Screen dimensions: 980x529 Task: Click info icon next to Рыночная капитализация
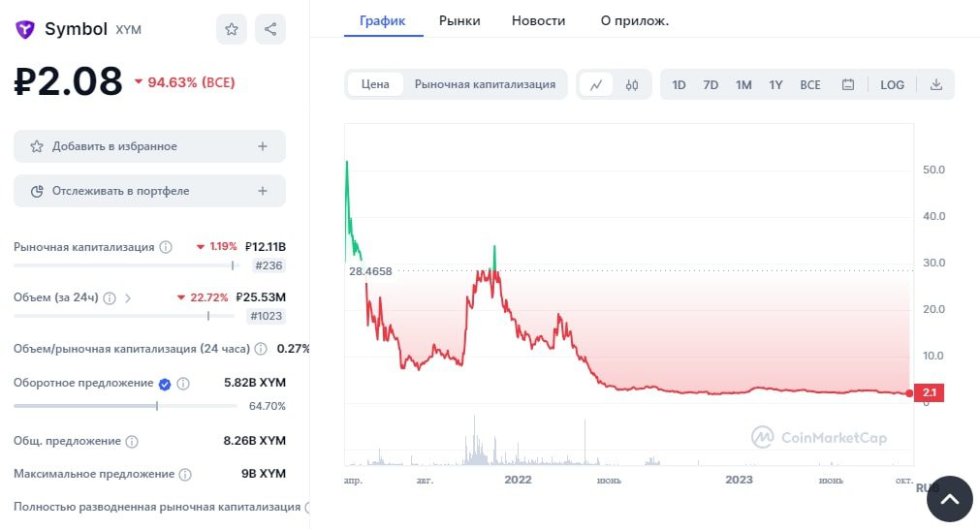click(x=166, y=247)
